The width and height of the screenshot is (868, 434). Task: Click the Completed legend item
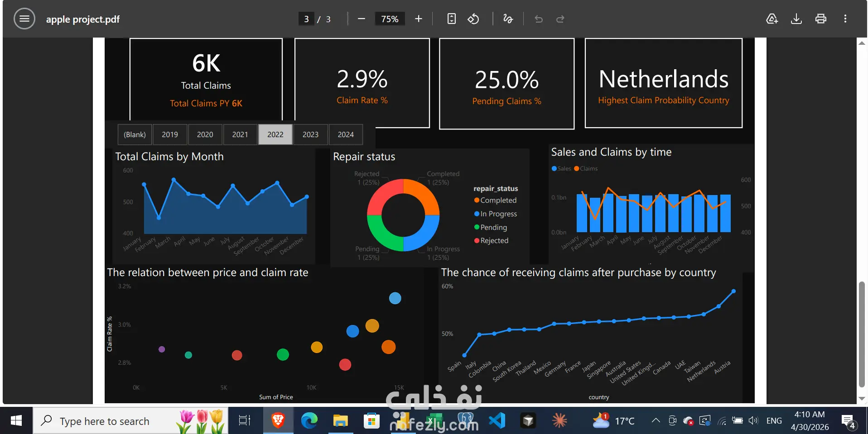(495, 200)
